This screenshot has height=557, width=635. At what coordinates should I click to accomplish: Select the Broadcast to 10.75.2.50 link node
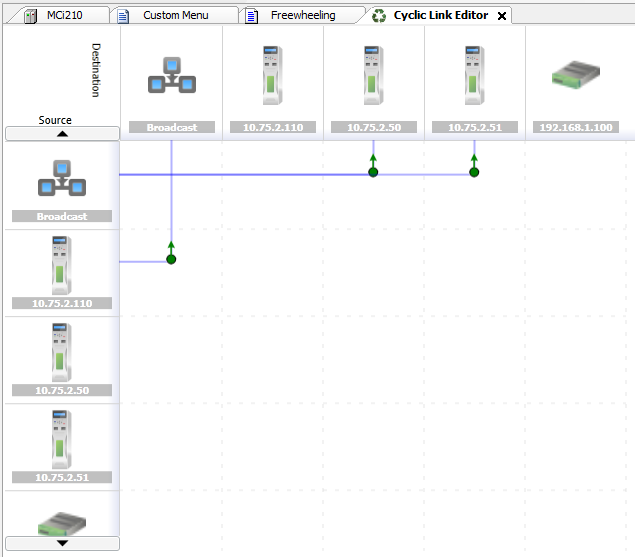[x=373, y=172]
